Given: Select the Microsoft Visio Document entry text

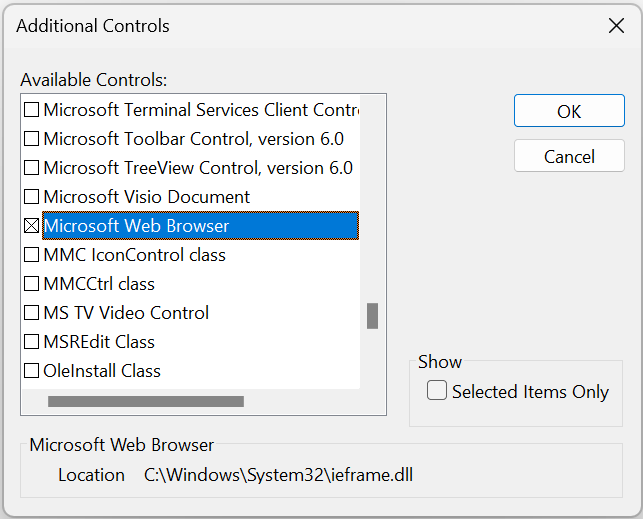Looking at the screenshot, I should point(146,197).
